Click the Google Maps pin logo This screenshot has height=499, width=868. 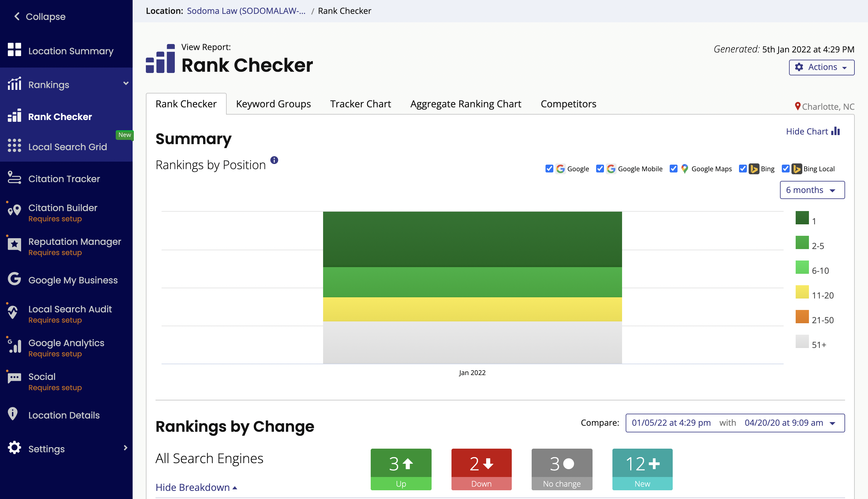(x=684, y=169)
